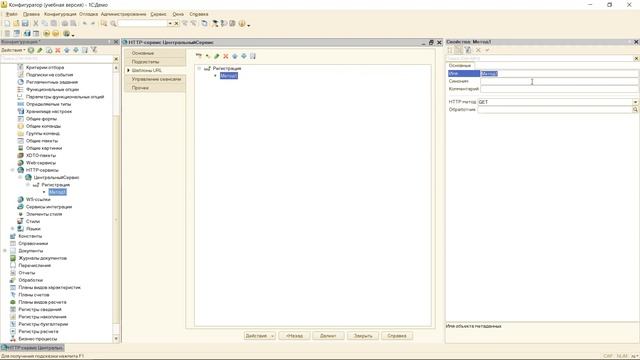Click the Open file toolbar icon
Image resolution: width=640 pixels, height=360 pixels.
tap(16, 24)
